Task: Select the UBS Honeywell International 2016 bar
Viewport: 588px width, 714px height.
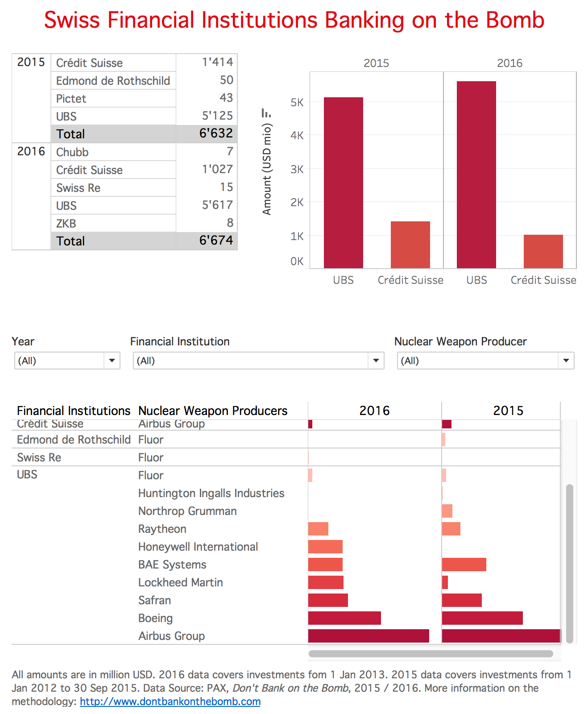Action: (x=325, y=547)
